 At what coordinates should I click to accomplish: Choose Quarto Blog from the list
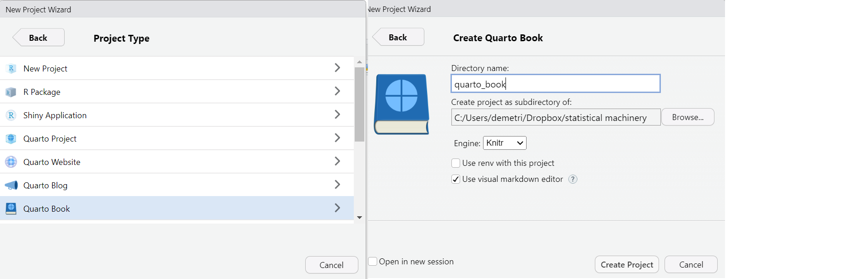coord(45,186)
